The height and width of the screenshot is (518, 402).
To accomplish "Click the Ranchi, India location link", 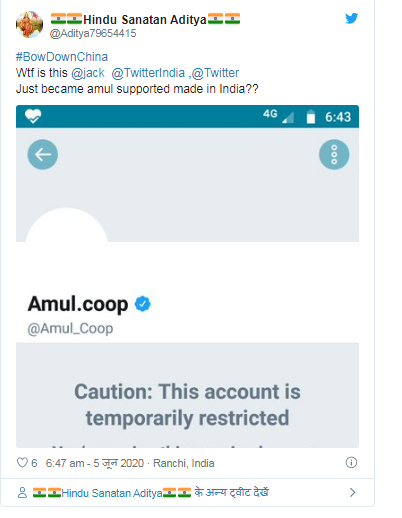I will [x=184, y=463].
